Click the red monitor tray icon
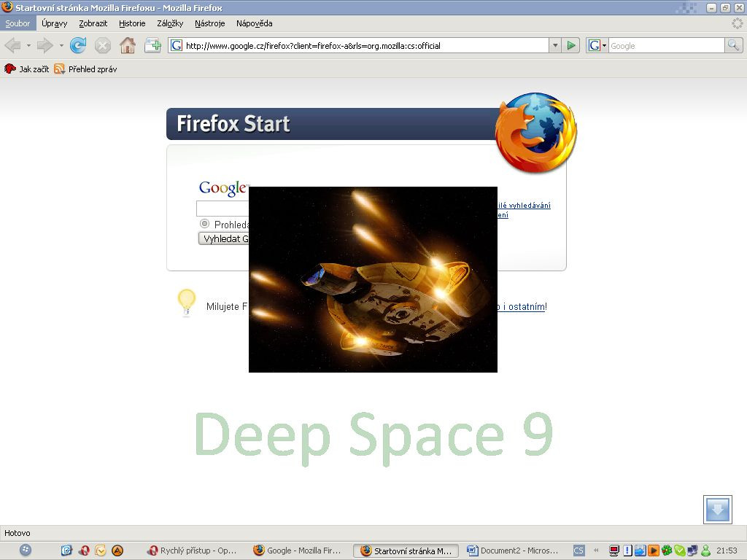Viewport: 747px width, 560px height. (x=614, y=551)
